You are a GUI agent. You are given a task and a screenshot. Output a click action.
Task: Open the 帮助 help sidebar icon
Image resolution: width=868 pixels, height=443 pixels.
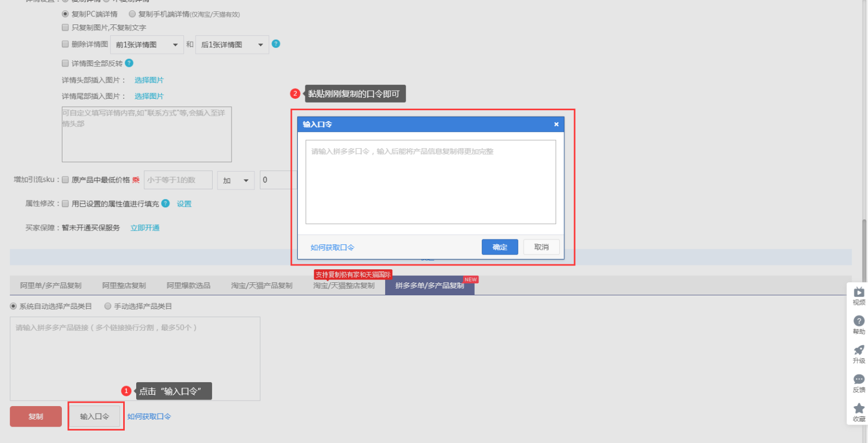coord(859,325)
